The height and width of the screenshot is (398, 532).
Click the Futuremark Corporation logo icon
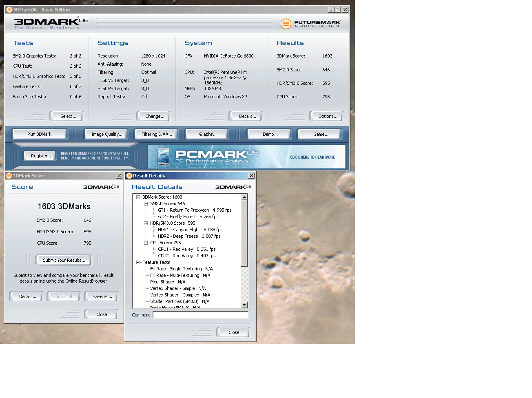pyautogui.click(x=286, y=24)
